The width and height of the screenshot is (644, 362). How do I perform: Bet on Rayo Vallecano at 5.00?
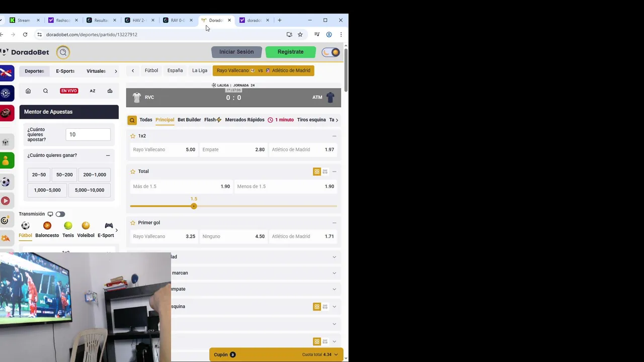[164, 150]
